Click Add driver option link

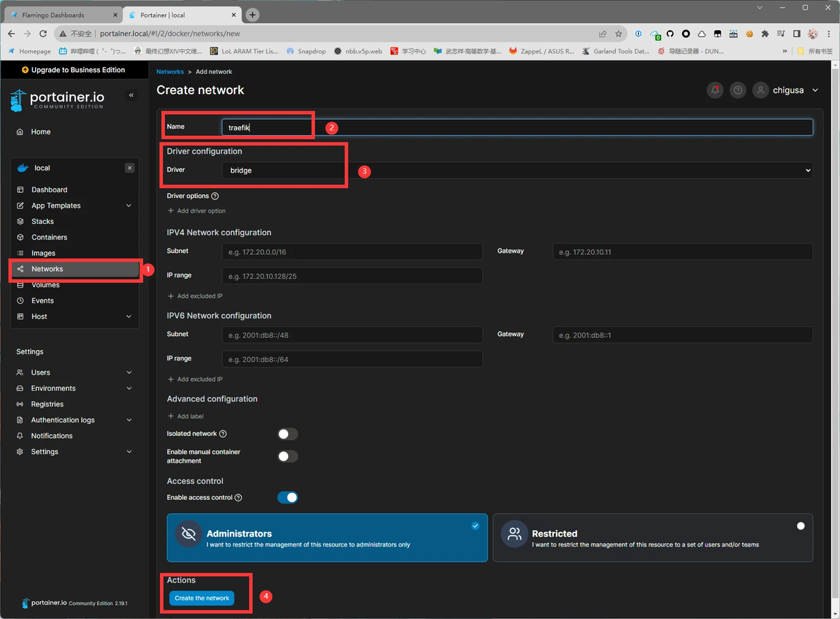197,211
